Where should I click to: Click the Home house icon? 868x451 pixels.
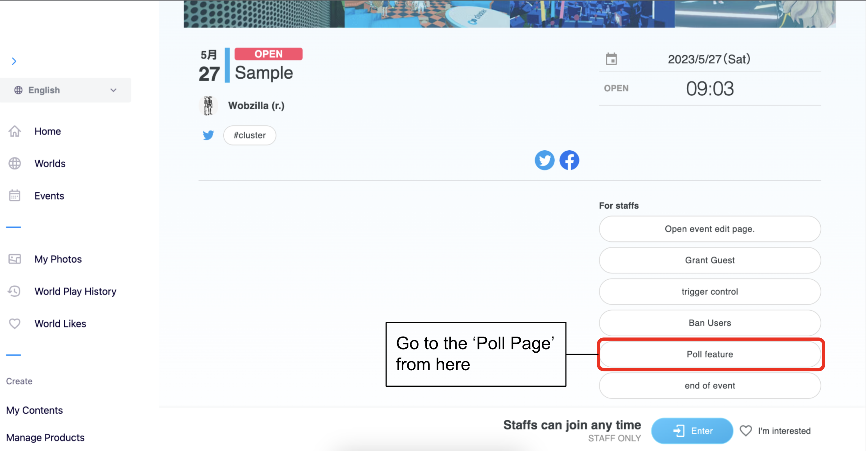coord(15,131)
